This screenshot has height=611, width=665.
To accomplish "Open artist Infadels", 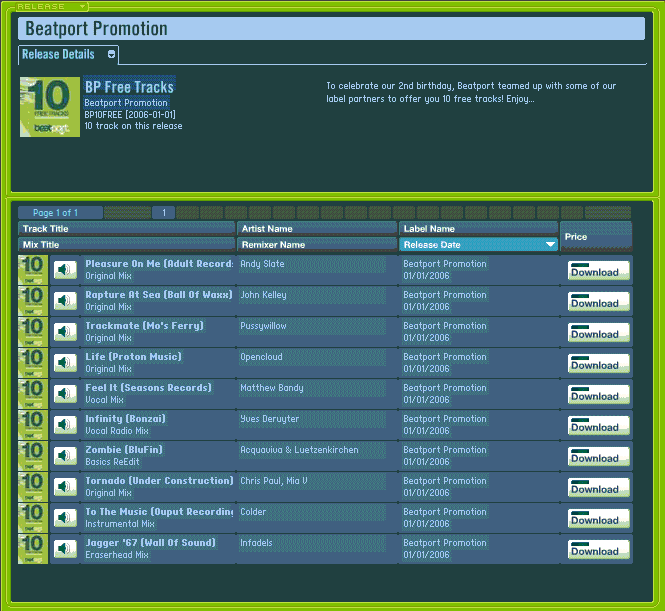I will [256, 542].
